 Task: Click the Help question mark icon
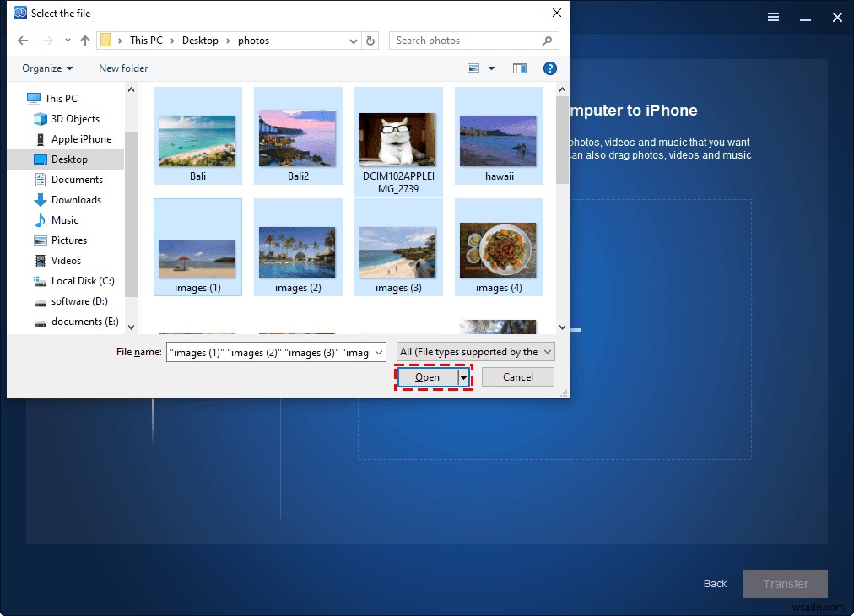pyautogui.click(x=550, y=68)
